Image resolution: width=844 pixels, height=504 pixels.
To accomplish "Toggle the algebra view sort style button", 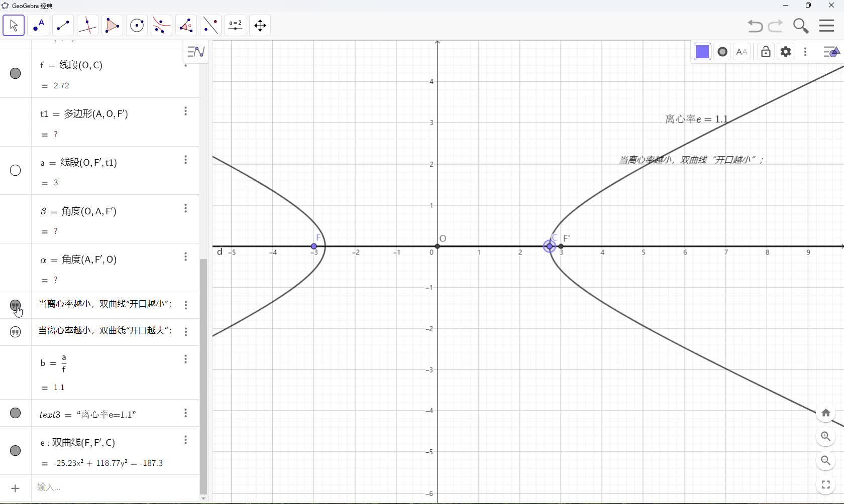I will 195,52.
